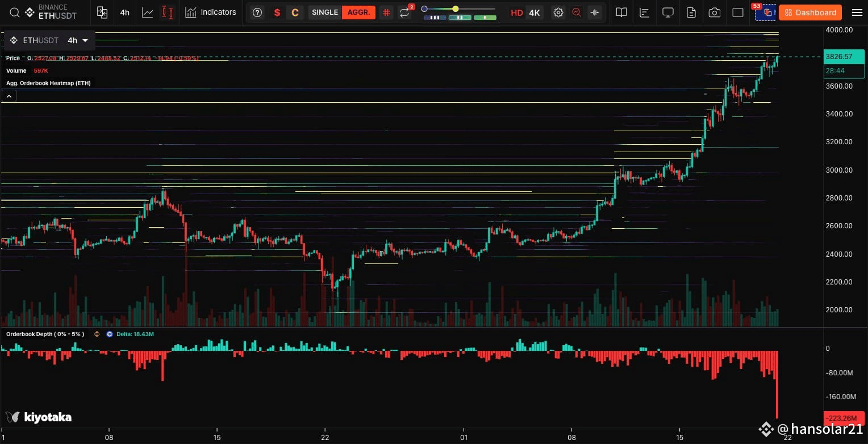Click the sync arrows icon with badge
This screenshot has width=868, height=444.
coord(405,12)
